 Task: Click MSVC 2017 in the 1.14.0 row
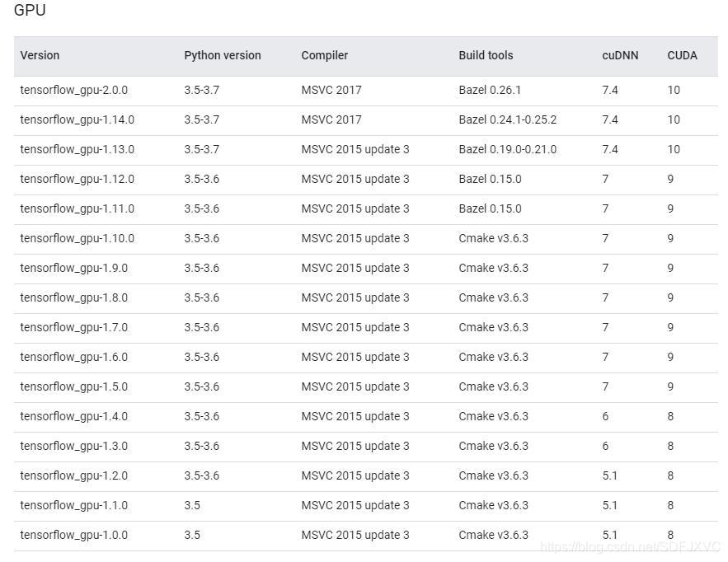331,119
